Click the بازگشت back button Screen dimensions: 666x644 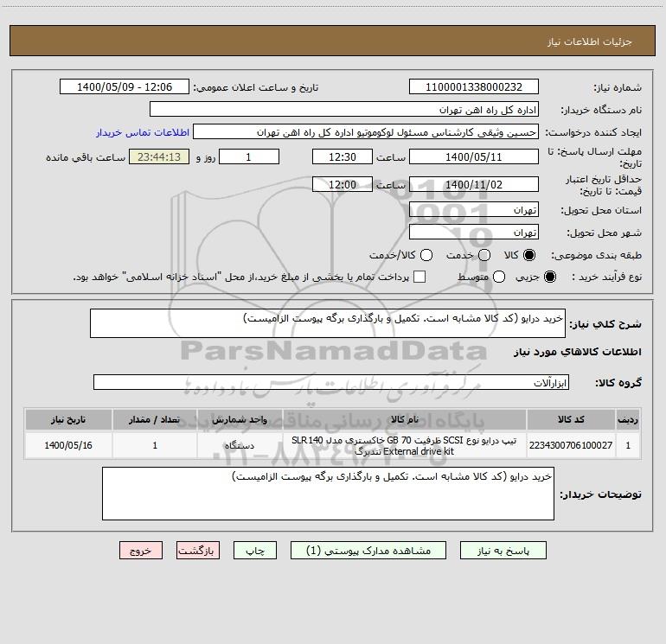(198, 550)
